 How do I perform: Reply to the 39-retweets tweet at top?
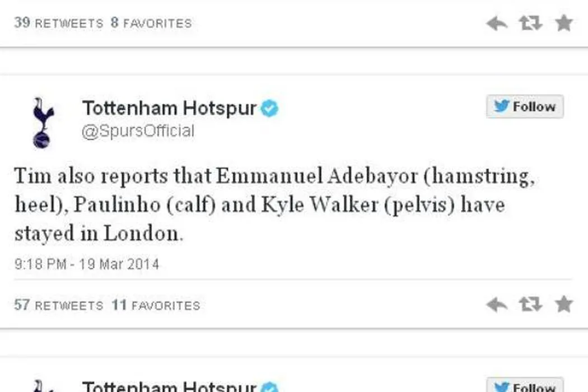click(x=497, y=24)
